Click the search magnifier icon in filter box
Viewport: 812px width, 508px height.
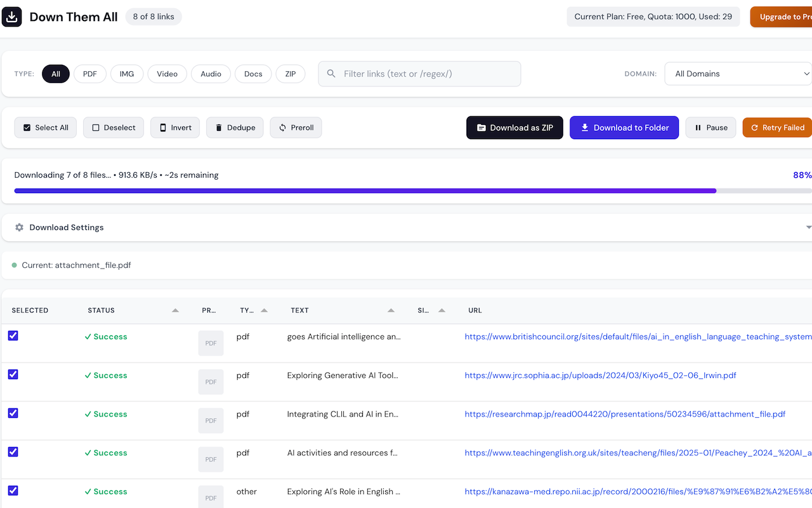tap(331, 74)
